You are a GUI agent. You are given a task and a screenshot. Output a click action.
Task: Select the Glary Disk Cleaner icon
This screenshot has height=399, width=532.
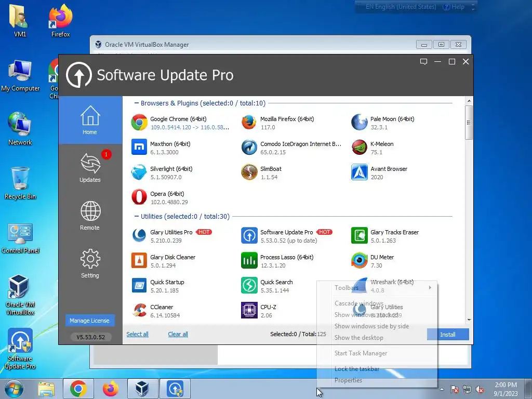(x=139, y=261)
